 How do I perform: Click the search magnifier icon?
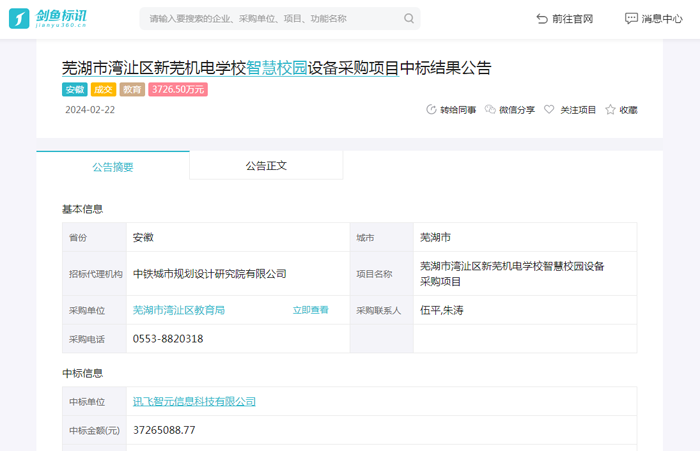[x=408, y=18]
